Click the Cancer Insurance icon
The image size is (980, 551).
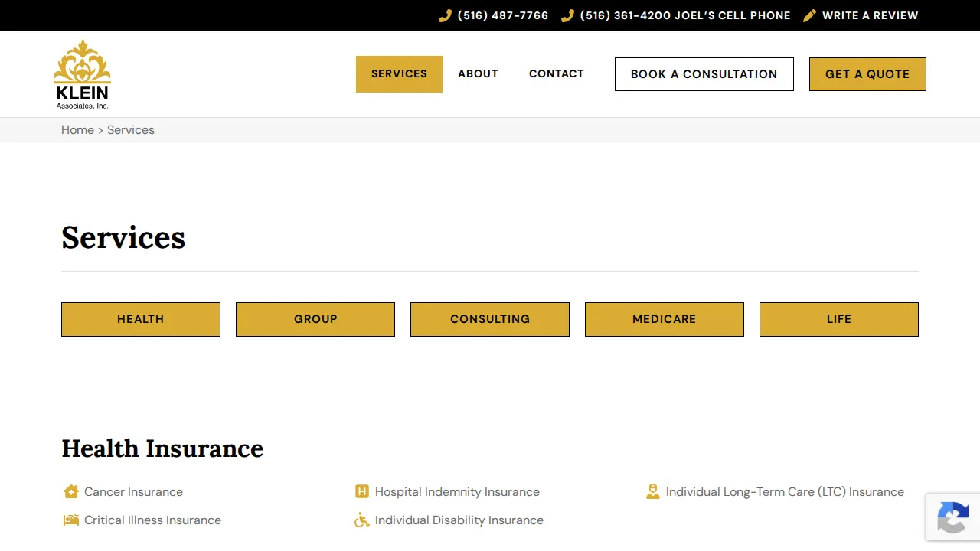pos(71,491)
